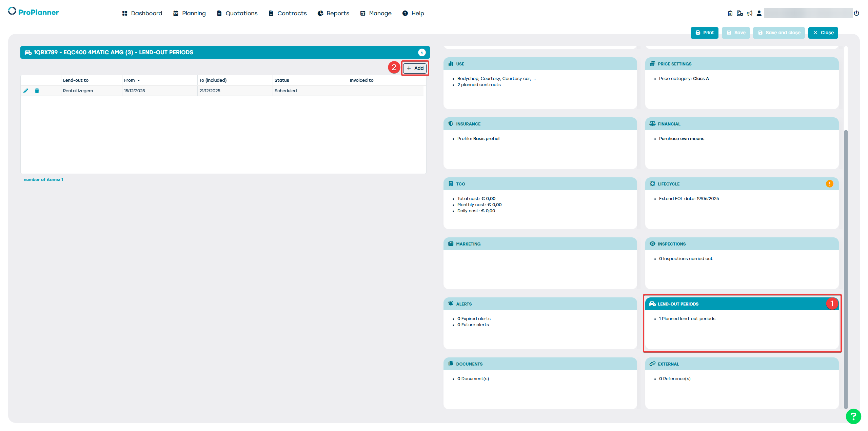Click the orange warning icon on the Lifecycle card
The width and height of the screenshot is (868, 431).
829,184
